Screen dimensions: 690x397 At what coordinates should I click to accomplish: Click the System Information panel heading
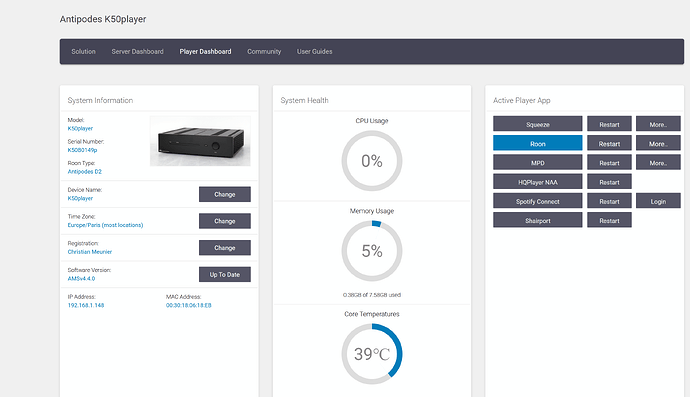click(100, 100)
